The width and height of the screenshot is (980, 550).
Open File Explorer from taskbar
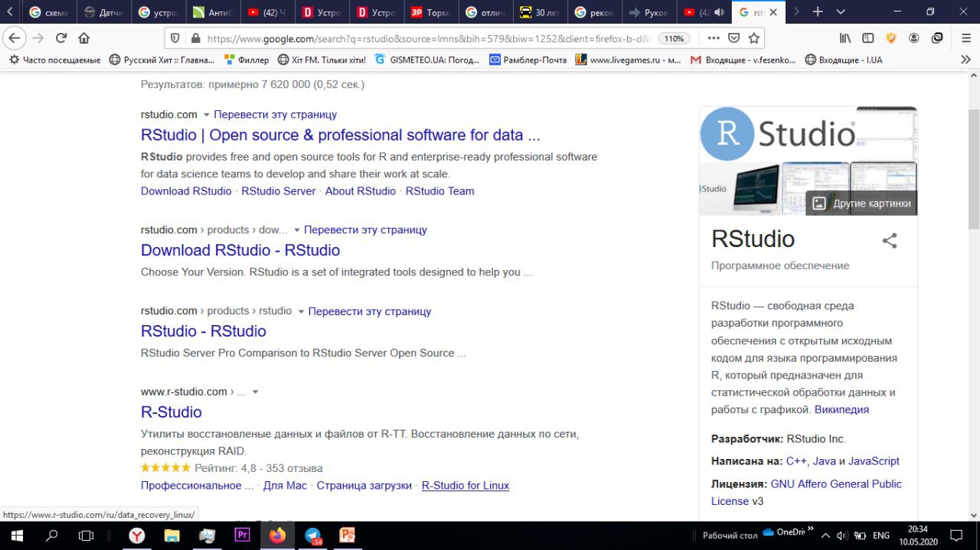point(171,535)
